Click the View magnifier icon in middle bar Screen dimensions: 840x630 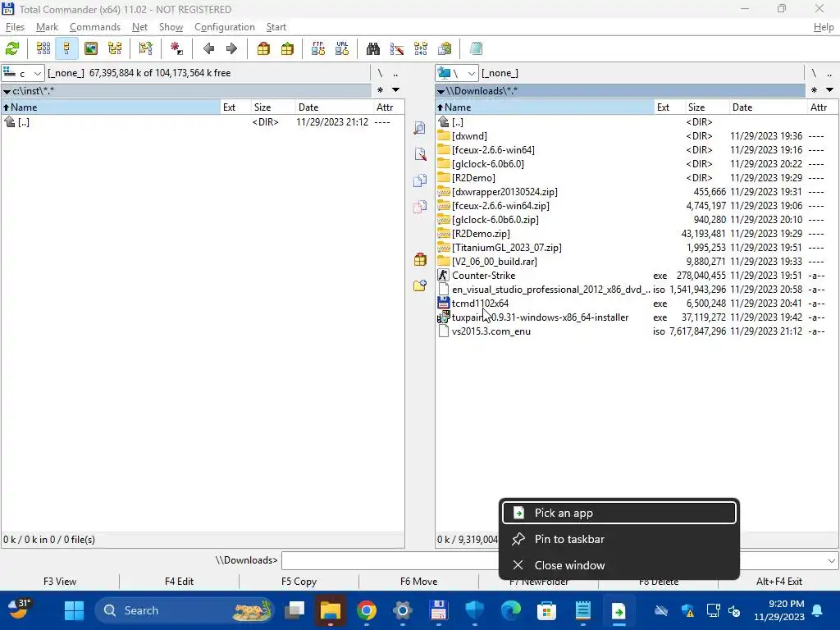click(x=420, y=128)
